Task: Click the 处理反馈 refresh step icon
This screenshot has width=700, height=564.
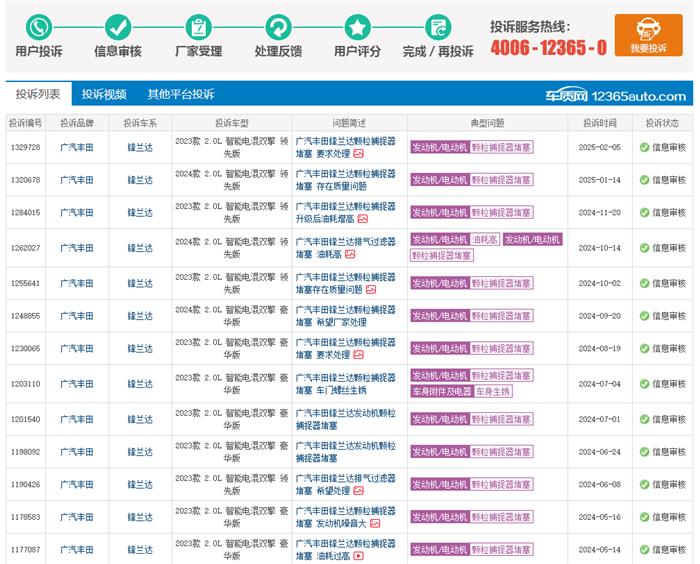Action: click(278, 27)
